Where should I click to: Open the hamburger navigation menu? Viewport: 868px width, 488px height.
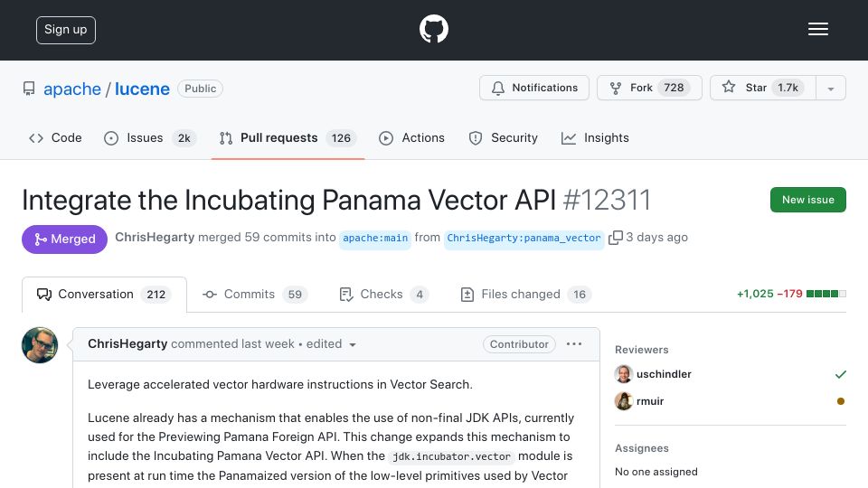point(817,29)
